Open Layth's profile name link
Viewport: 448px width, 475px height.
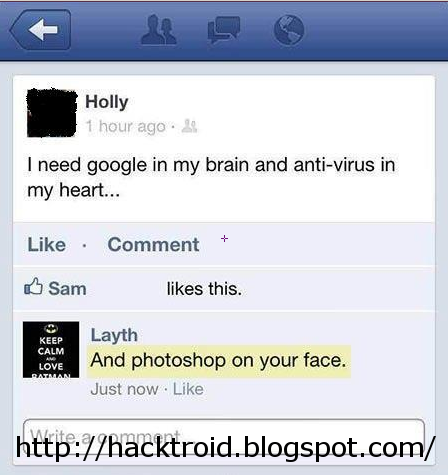pos(114,335)
